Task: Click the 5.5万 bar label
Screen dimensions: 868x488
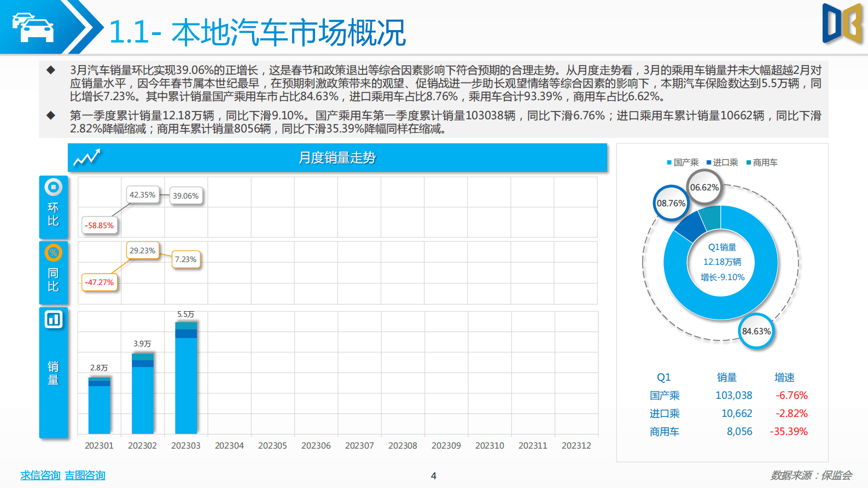Action: [186, 315]
